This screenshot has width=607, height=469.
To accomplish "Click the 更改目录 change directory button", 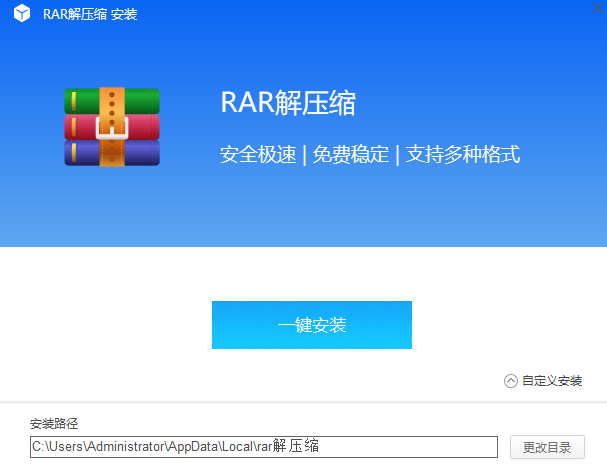I will 547,447.
